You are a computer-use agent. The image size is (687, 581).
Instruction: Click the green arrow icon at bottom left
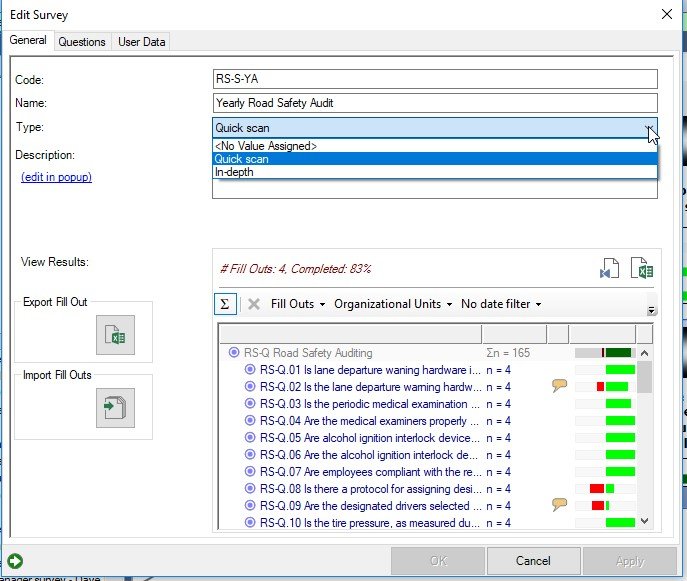(15, 561)
